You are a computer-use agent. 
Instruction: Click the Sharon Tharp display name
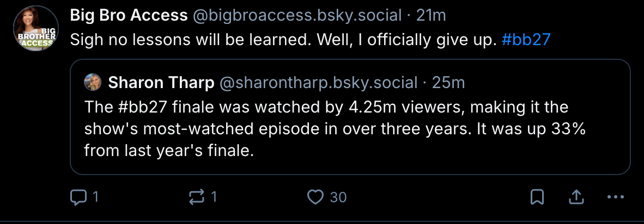tap(161, 83)
